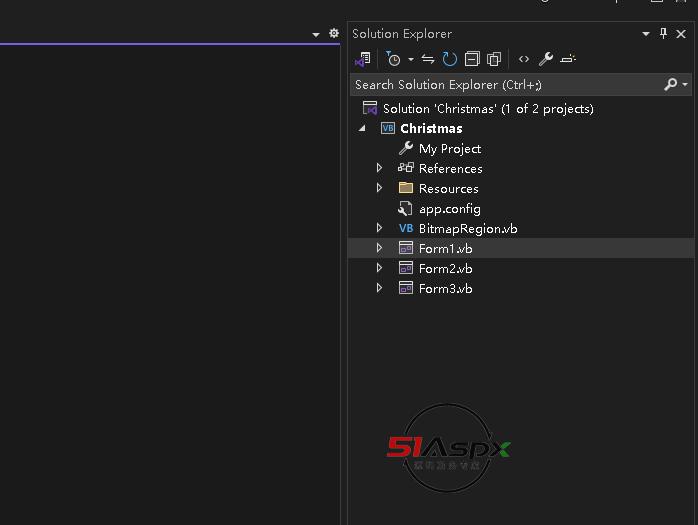Click the Search Solution Explorer field
This screenshot has height=525, width=698.
505,85
